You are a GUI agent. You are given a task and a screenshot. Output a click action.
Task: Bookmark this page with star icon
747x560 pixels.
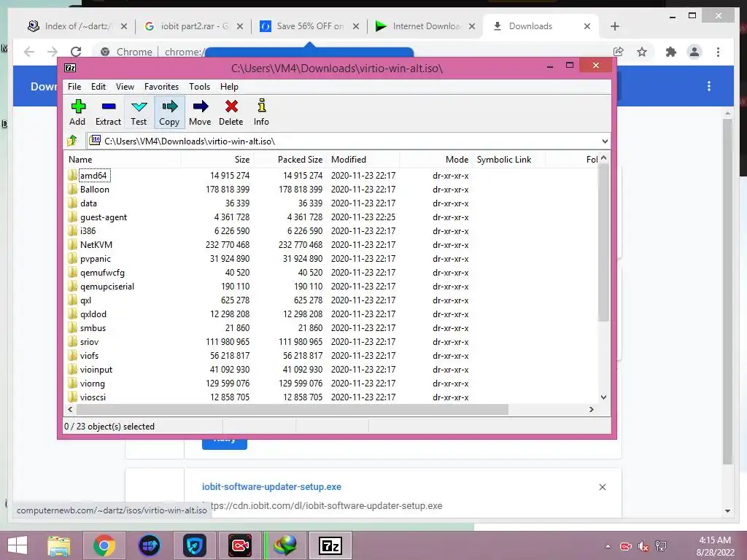pyautogui.click(x=642, y=52)
